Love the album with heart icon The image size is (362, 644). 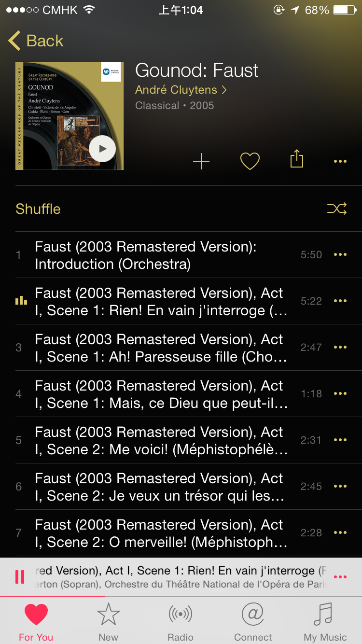click(250, 161)
